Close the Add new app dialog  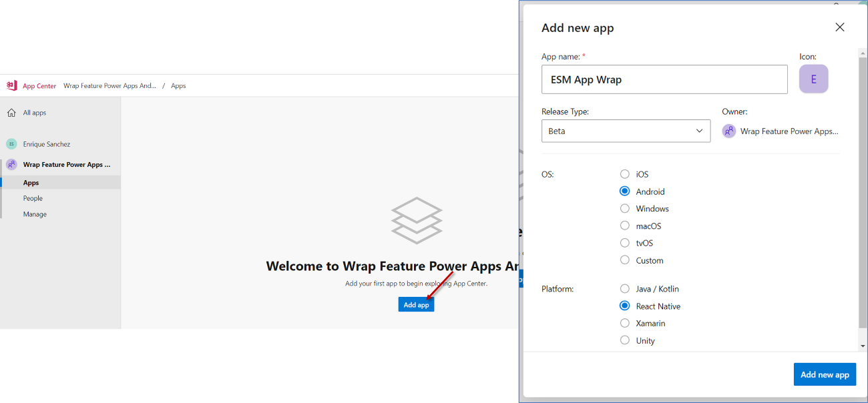point(840,27)
